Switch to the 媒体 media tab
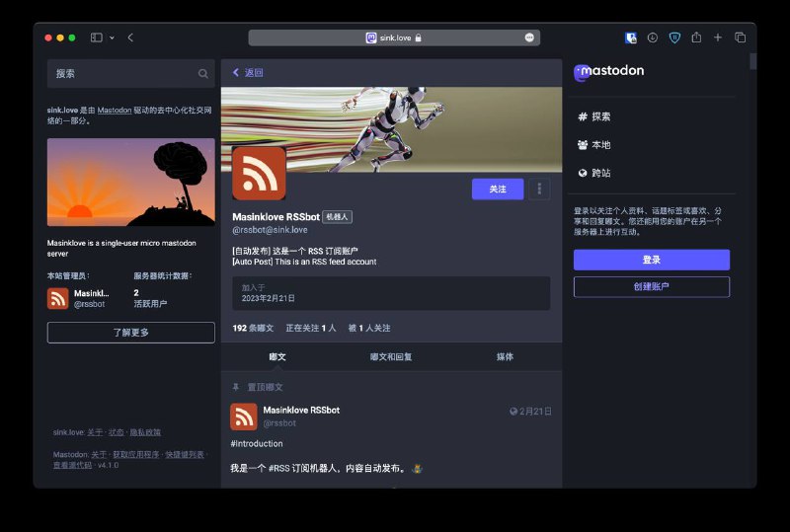Viewport: 790px width, 532px height. click(x=505, y=356)
